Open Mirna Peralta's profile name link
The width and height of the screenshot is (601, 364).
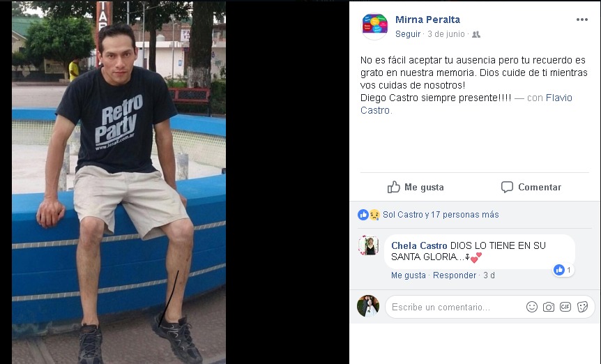tap(427, 20)
